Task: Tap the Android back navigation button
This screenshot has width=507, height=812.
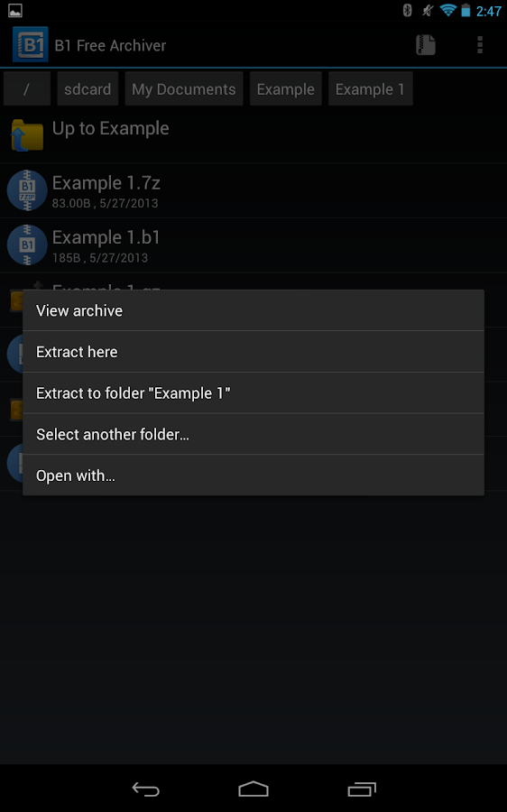Action: [145, 789]
